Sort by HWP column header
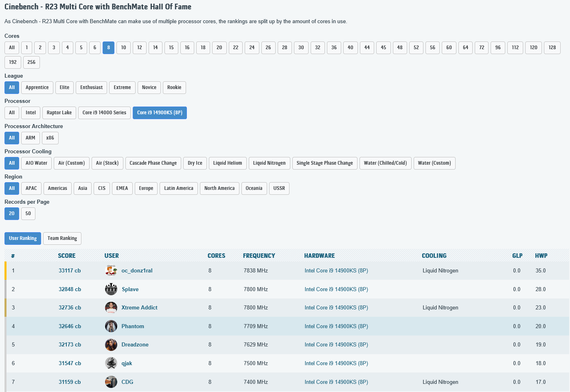This screenshot has width=570, height=392. point(541,256)
